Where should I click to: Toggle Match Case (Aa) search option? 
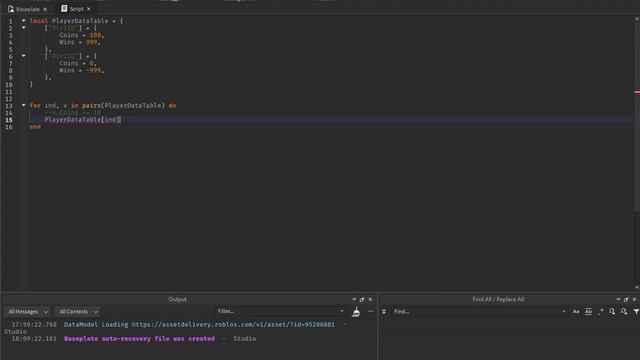[576, 312]
